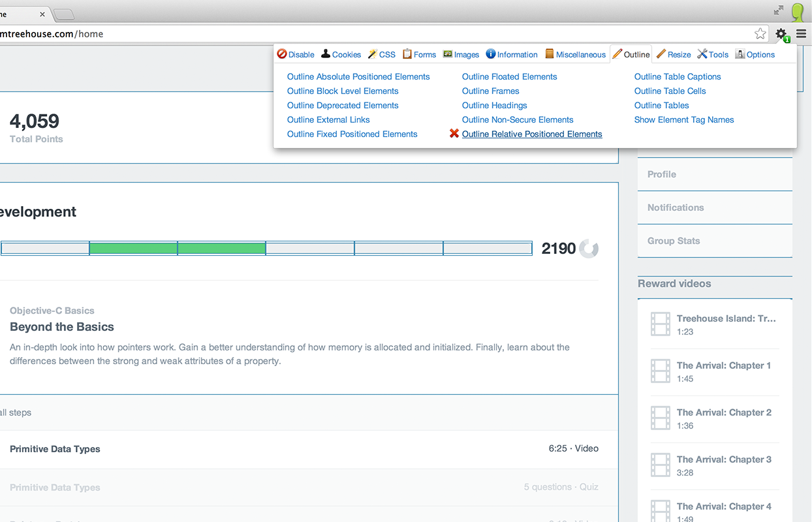Image resolution: width=812 pixels, height=522 pixels.
Task: Click the circular points badge next to 2190
Action: (x=588, y=249)
